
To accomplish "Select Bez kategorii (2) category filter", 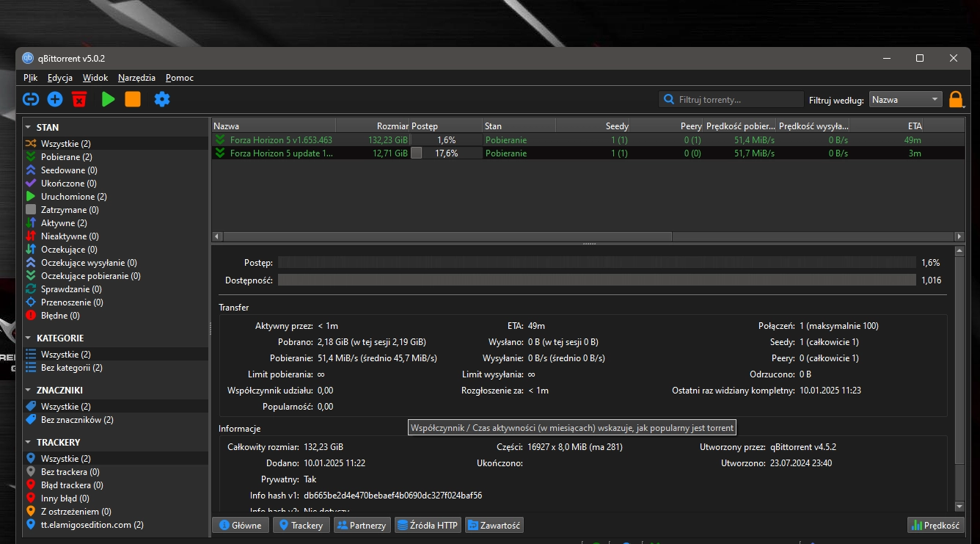I will 116,368.
